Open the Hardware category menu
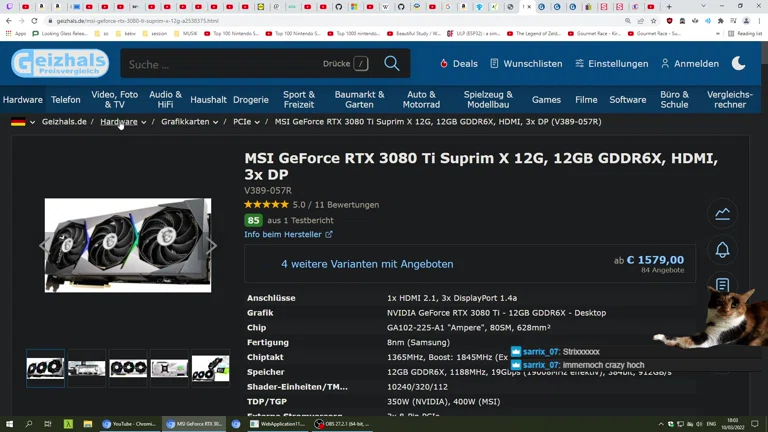 click(x=22, y=100)
